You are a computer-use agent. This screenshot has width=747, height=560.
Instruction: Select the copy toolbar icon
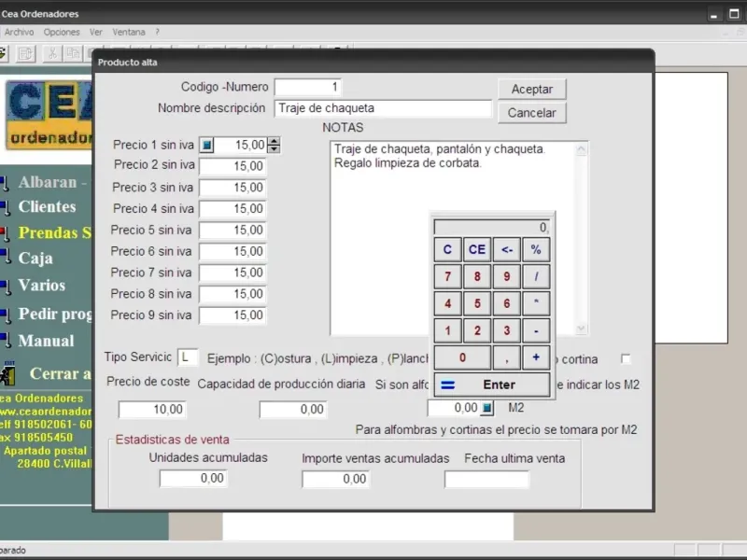point(73,53)
